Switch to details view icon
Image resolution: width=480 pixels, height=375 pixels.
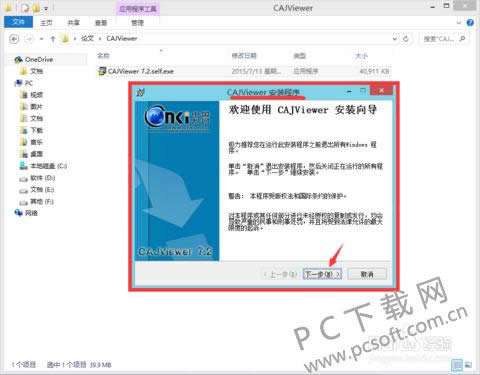tap(457, 365)
